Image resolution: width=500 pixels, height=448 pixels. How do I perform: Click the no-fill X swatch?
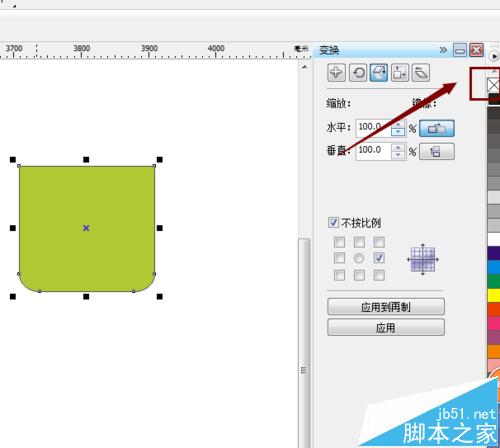[x=494, y=85]
